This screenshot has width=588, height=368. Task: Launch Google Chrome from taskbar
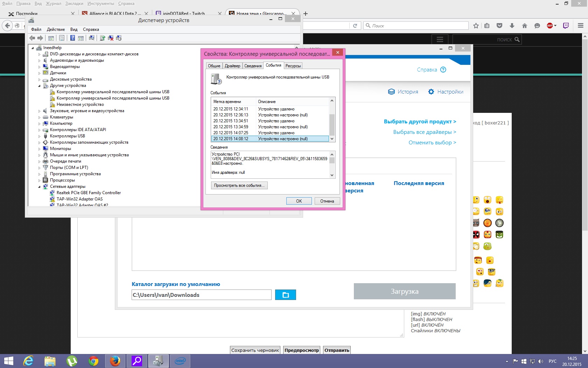click(93, 361)
